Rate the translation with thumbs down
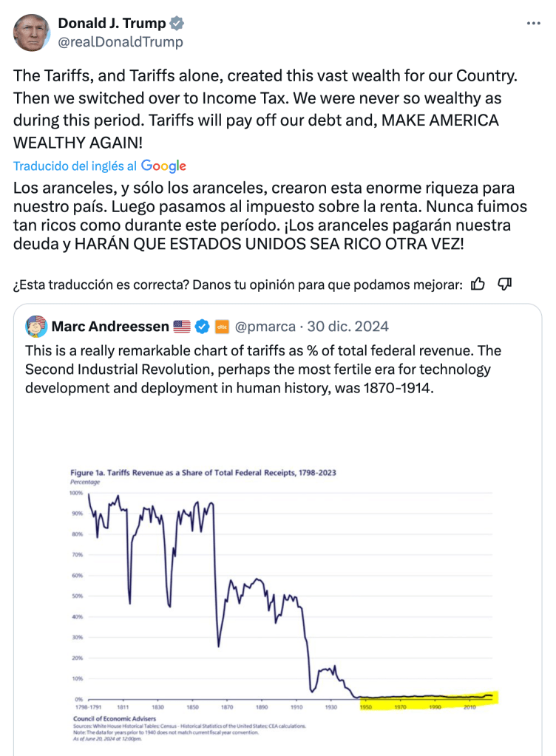Image resolution: width=556 pixels, height=756 pixels. coord(506,284)
